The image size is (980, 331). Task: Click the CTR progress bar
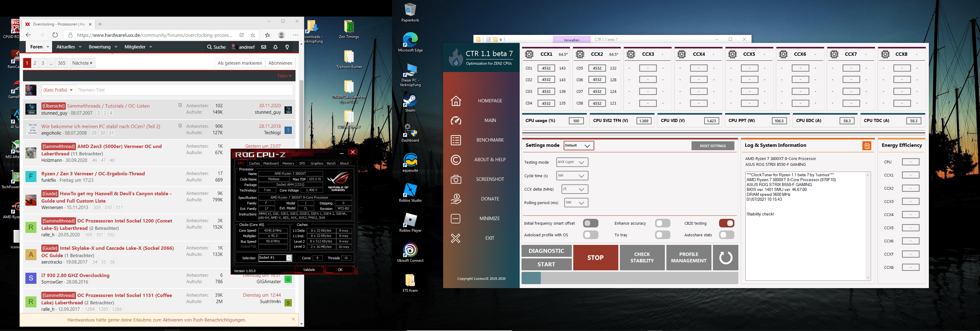[x=630, y=278]
